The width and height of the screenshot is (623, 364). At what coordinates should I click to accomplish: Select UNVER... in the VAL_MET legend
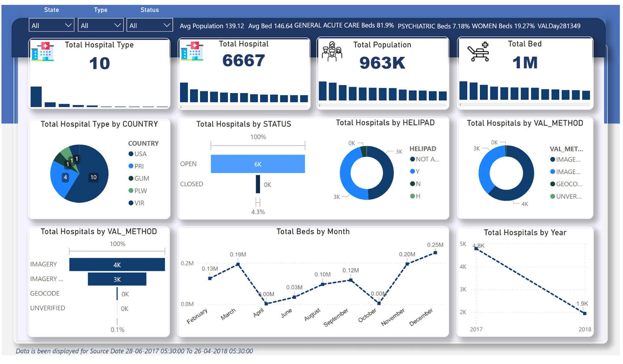566,196
